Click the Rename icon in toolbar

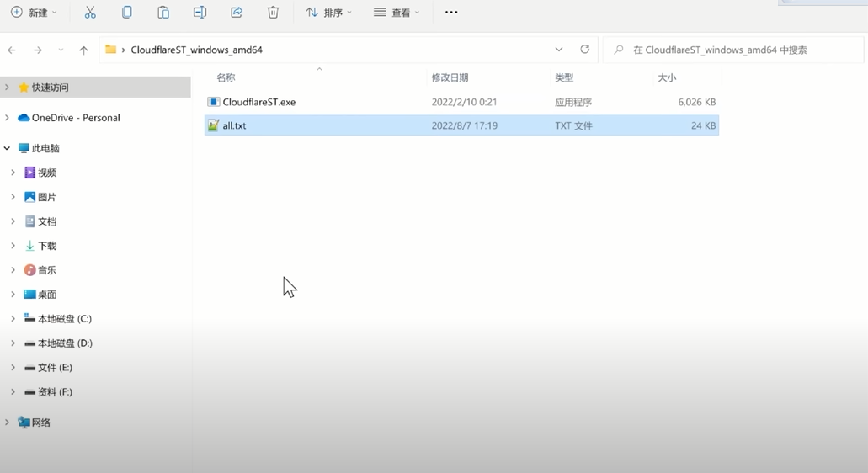coord(200,13)
